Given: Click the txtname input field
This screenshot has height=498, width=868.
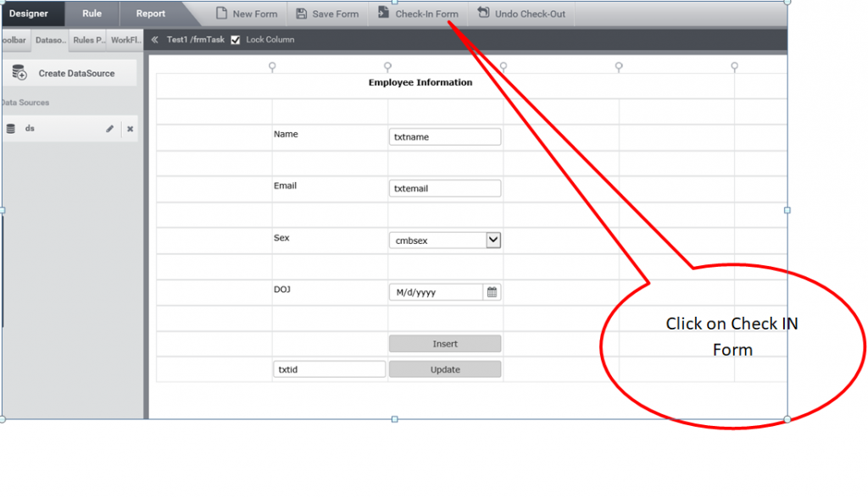Looking at the screenshot, I should click(x=445, y=136).
